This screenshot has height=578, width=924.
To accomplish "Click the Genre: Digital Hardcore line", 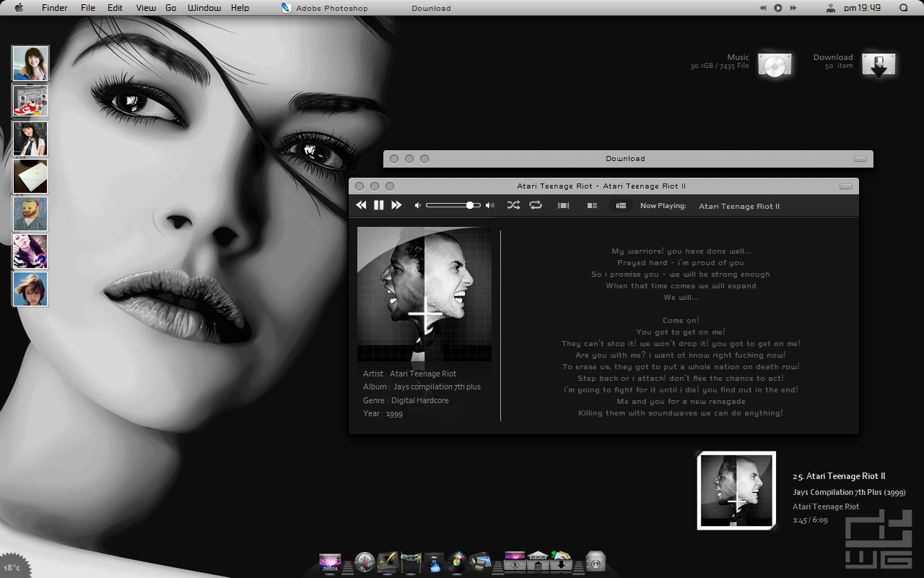I will pos(406,401).
